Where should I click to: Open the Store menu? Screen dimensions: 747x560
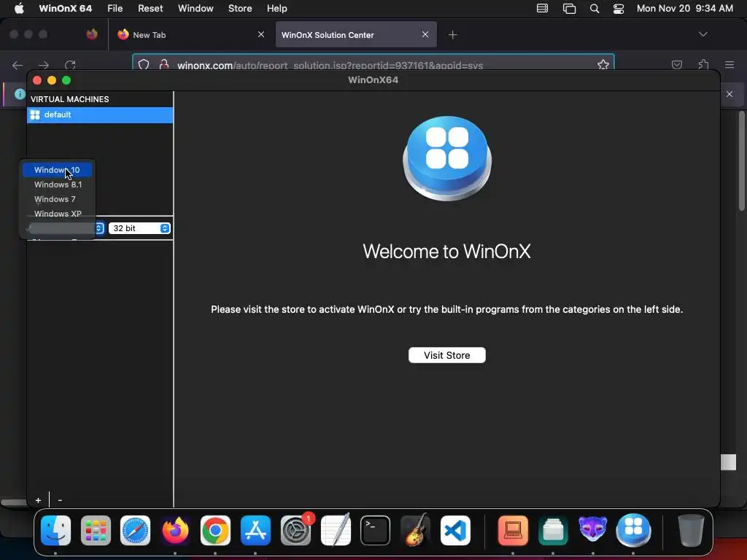tap(240, 9)
